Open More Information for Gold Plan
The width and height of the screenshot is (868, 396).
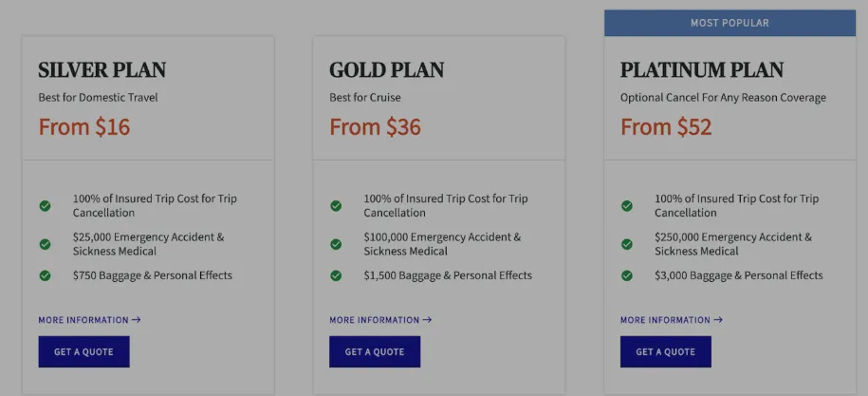point(380,320)
